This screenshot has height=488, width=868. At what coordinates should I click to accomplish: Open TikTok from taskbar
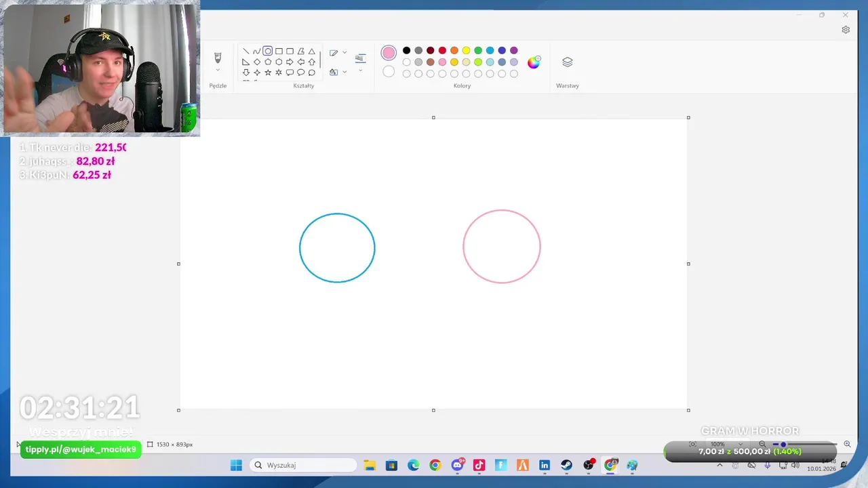[x=479, y=465]
